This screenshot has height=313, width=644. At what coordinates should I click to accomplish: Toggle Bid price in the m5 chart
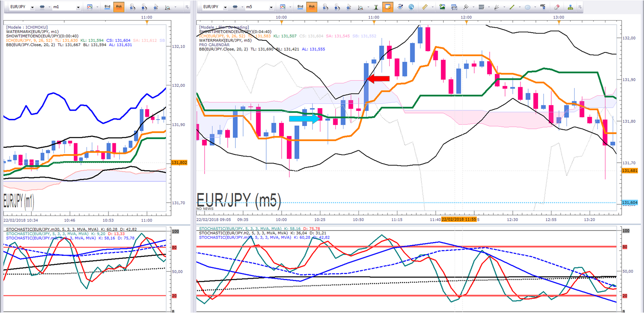pyautogui.click(x=300, y=7)
